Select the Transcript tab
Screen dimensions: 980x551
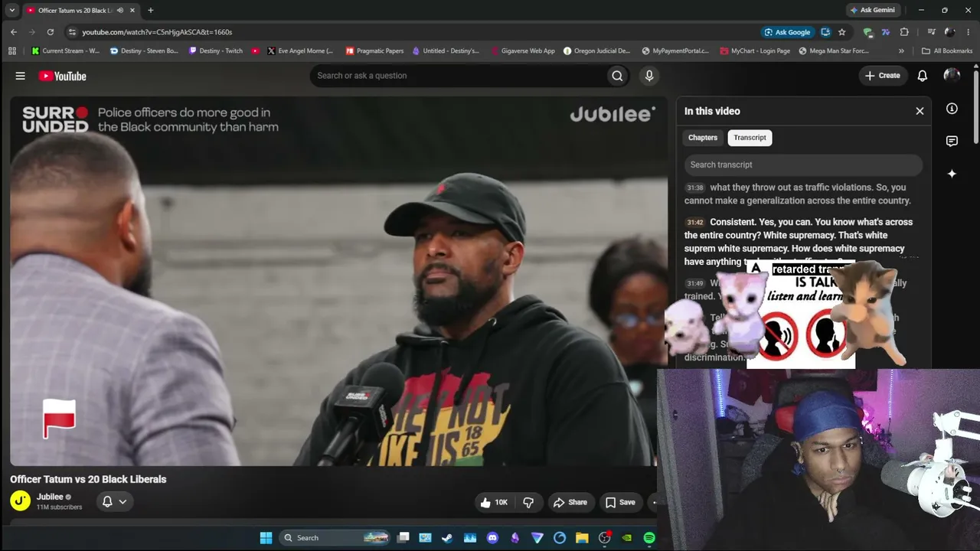[750, 138]
